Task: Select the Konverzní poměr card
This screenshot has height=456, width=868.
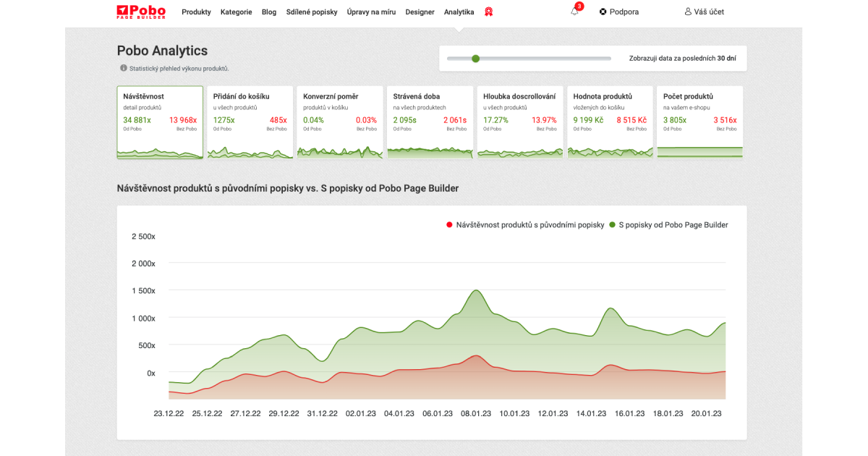Action: click(x=340, y=122)
